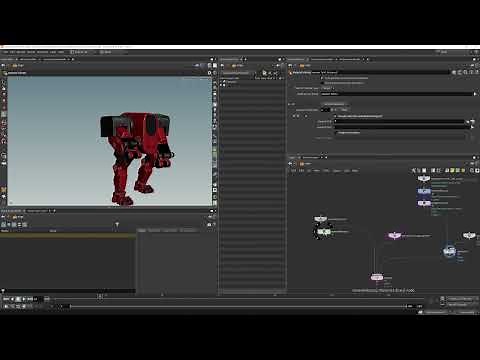Screen dimensions: 480x360
Task: Click file chooser icon of upper path field
Action: (472, 122)
